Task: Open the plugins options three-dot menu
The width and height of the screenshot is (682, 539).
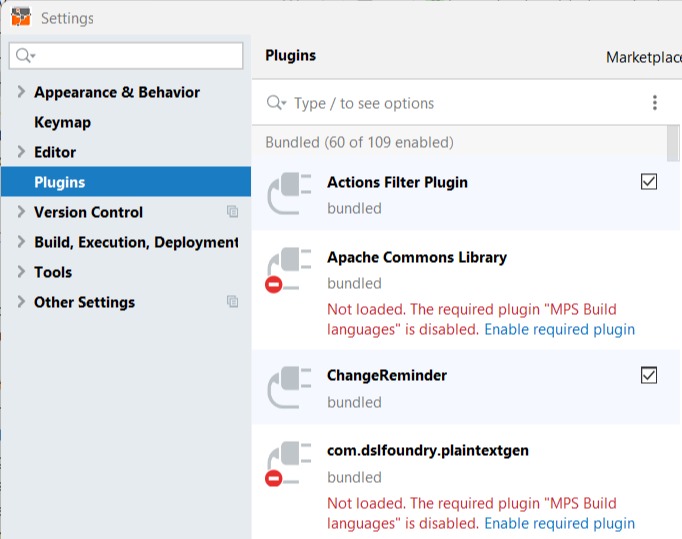Action: 655,103
